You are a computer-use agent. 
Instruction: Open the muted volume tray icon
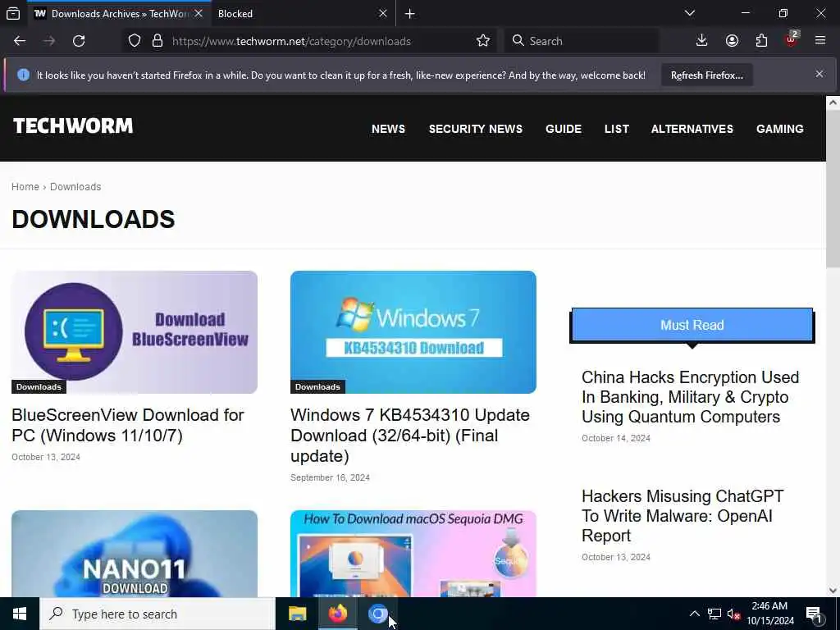pos(733,614)
